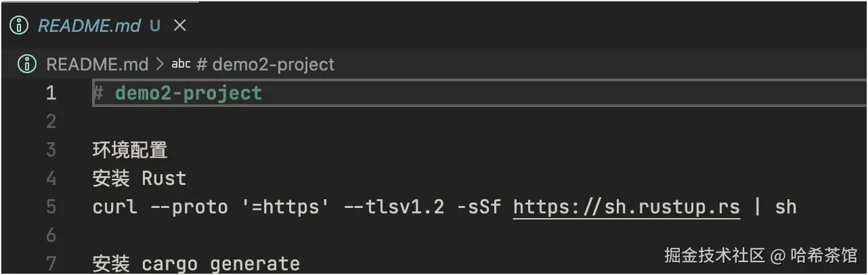Viewport: 868px width, 275px height.
Task: Click the breadcrumb chevron separator
Action: pos(160,64)
